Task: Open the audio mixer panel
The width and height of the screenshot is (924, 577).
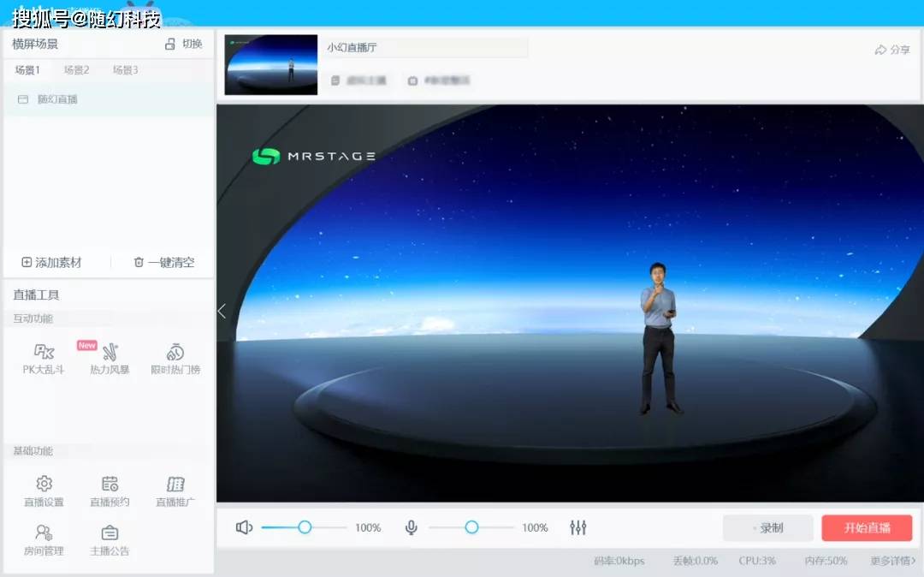Action: [577, 528]
